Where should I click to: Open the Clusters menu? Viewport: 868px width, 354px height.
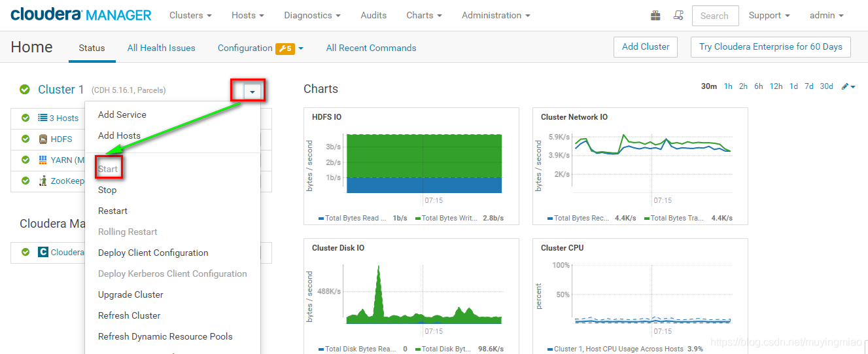[x=190, y=15]
